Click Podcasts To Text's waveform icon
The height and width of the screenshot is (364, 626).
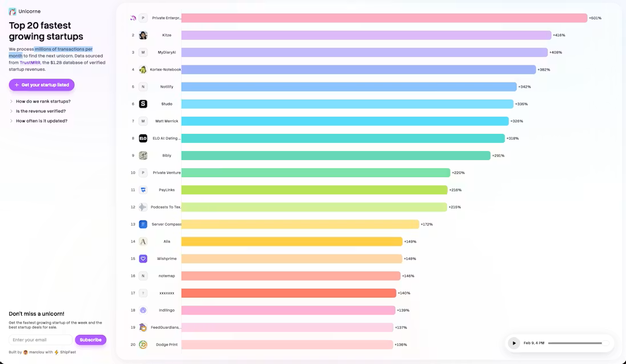(x=143, y=207)
